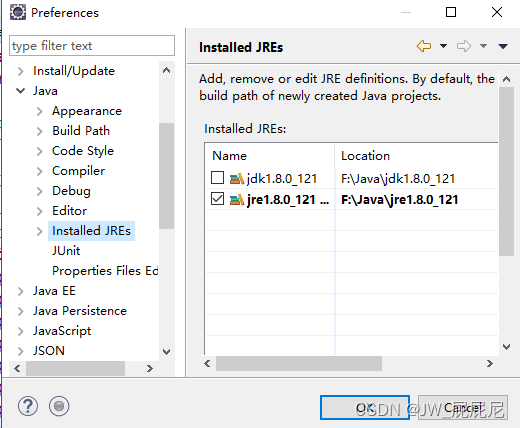Select Appearance under Java

coord(87,111)
